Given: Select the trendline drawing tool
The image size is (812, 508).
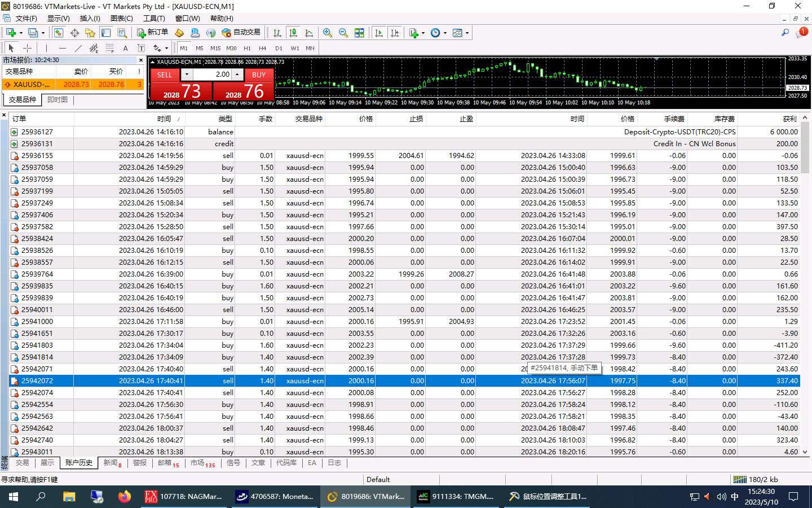Looking at the screenshot, I should tap(78, 48).
